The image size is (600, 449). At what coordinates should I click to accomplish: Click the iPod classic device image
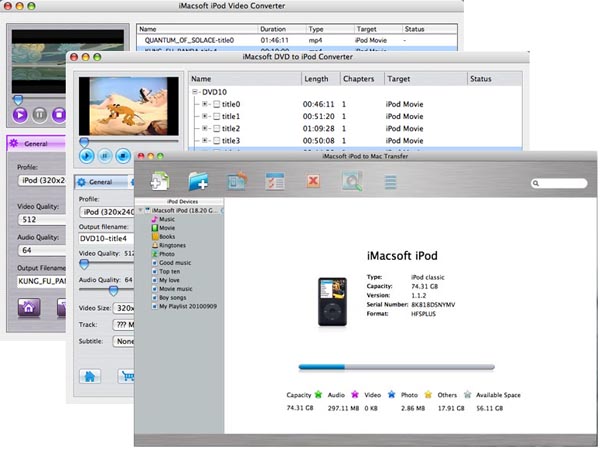tap(333, 302)
